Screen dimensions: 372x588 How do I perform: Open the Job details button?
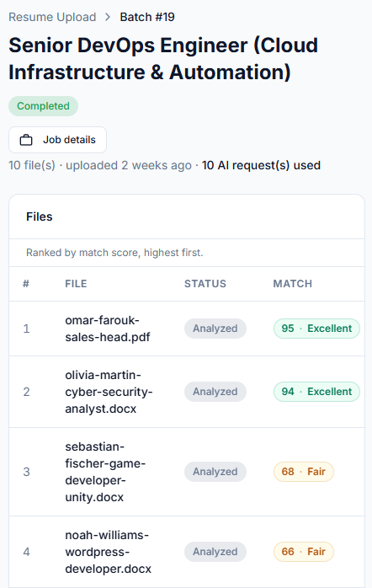click(x=58, y=140)
